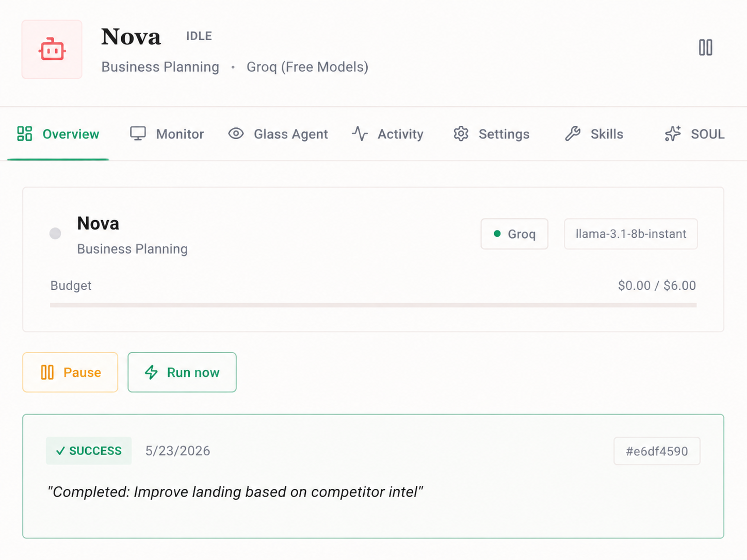Click the run ID #e6df4590 badge

coord(657,451)
